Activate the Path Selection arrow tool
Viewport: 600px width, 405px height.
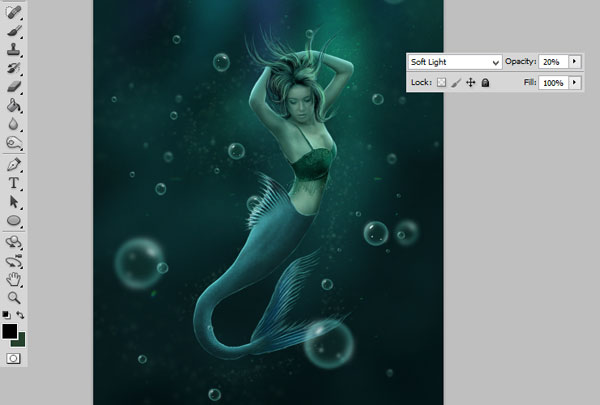pyautogui.click(x=13, y=202)
